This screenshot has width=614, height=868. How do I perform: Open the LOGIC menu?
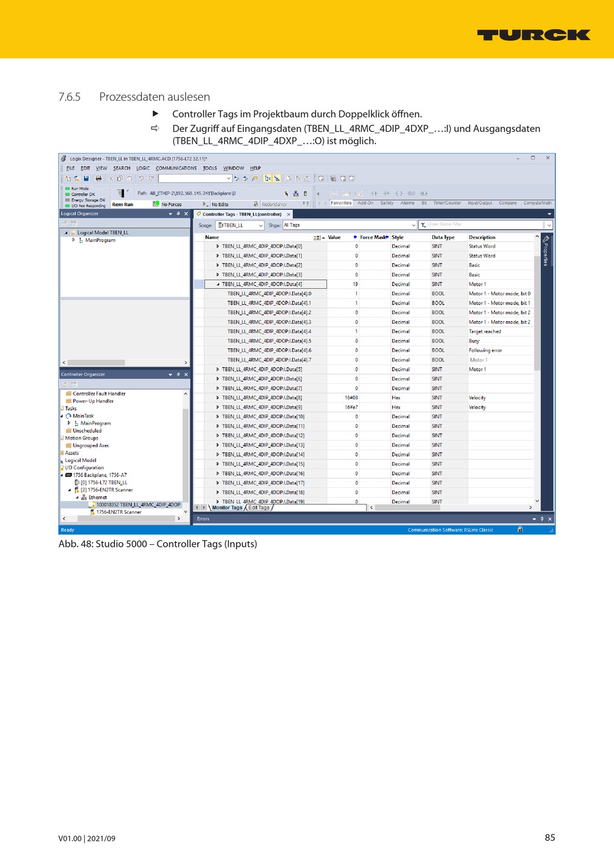tap(143, 168)
